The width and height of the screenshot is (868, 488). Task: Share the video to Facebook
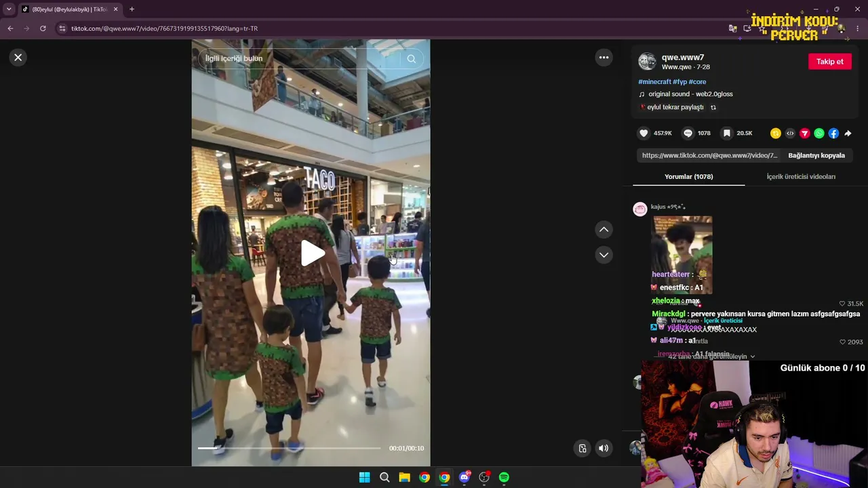(833, 134)
